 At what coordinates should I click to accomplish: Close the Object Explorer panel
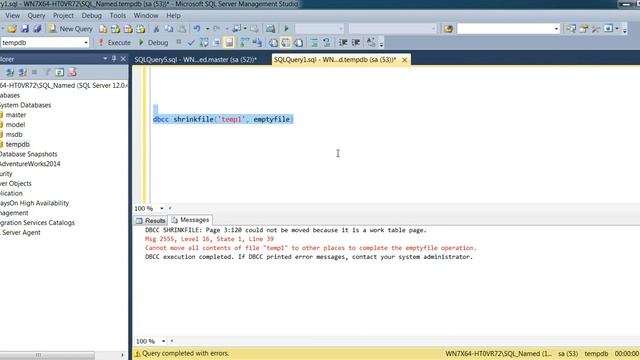(x=123, y=59)
